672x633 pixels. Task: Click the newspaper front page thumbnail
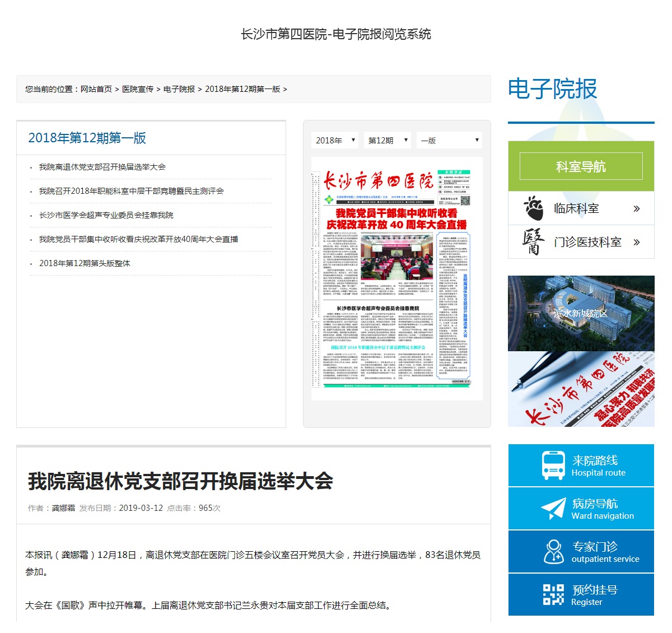tap(396, 278)
